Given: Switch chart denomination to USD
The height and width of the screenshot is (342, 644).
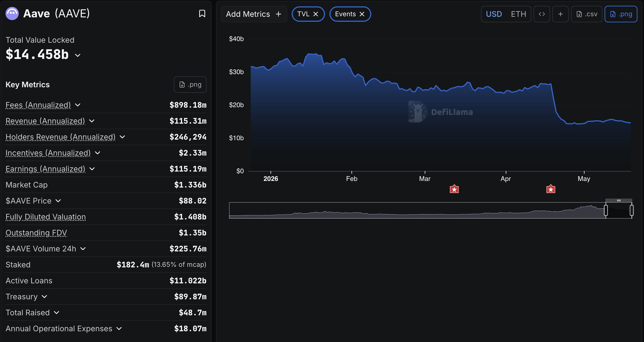Looking at the screenshot, I should pyautogui.click(x=494, y=14).
